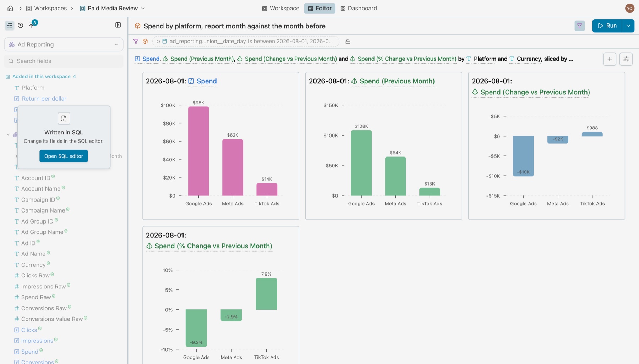Open chart settings sliders icon
The height and width of the screenshot is (364, 639).
626,59
